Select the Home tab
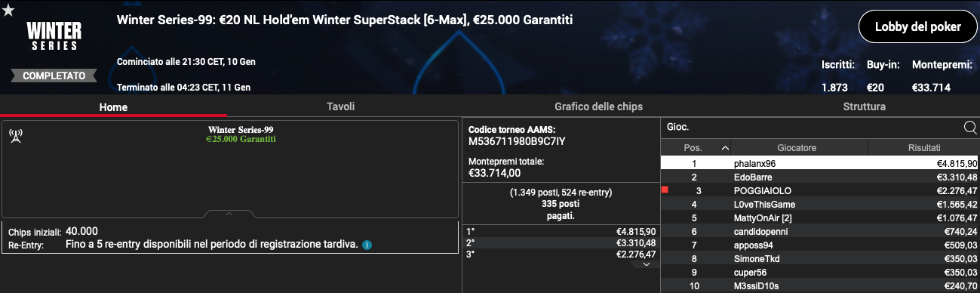980x293 pixels. tap(113, 107)
